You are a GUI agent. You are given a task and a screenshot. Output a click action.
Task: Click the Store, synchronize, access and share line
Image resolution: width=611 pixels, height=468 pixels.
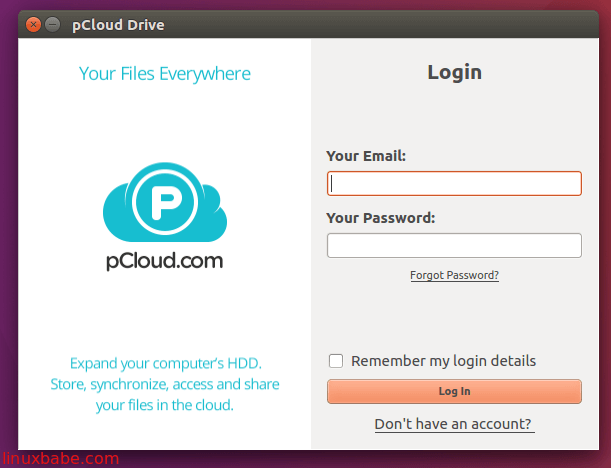165,384
